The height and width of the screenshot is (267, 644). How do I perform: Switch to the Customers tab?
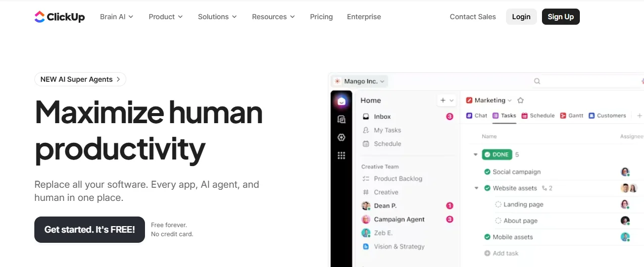(x=608, y=116)
